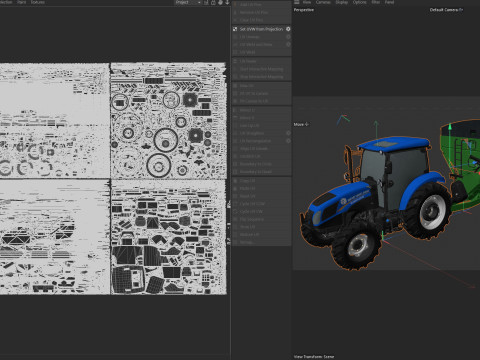
Task: Click the viewport hamburger menu icon
Action: pyautogui.click(x=296, y=2)
